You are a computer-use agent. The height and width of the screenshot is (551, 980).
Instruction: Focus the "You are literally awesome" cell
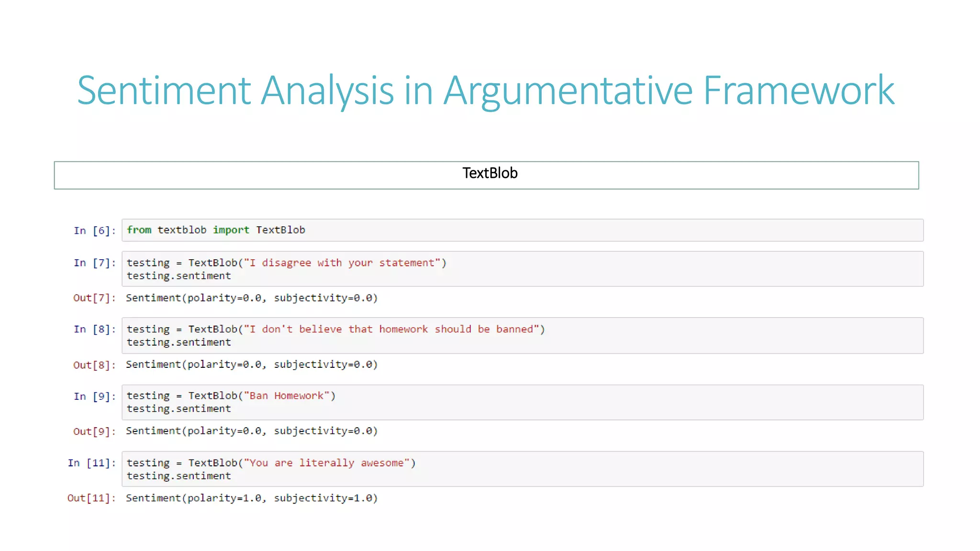pos(522,469)
